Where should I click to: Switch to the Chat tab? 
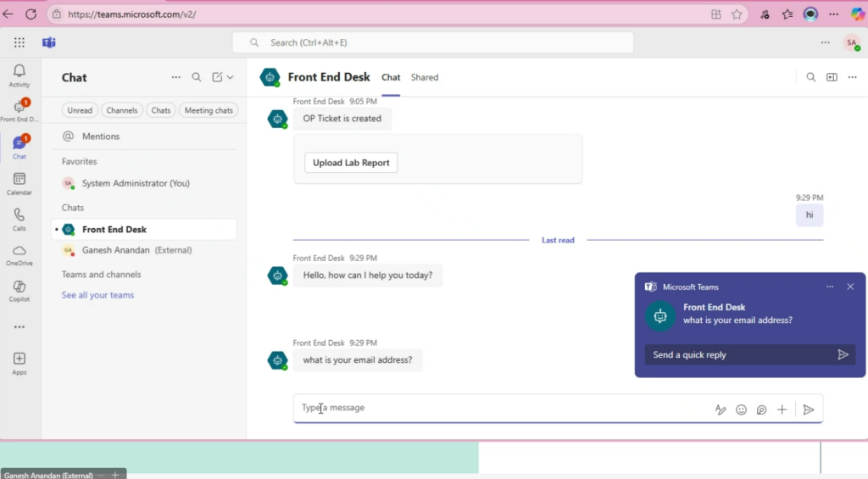pos(391,77)
